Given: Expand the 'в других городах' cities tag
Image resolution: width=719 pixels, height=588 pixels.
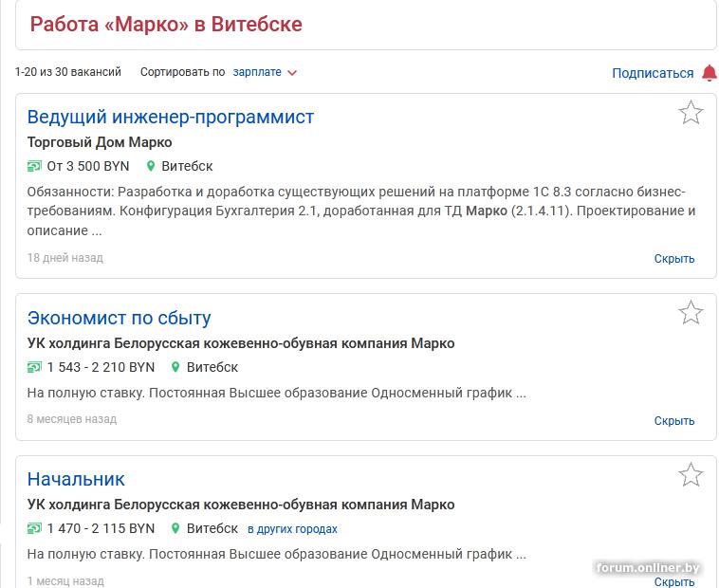Looking at the screenshot, I should (292, 529).
